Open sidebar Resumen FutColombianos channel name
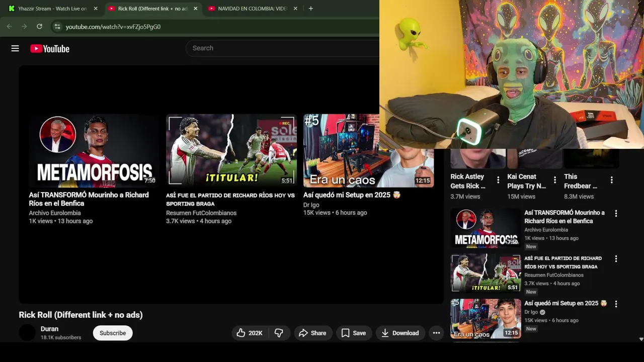The height and width of the screenshot is (362, 644). [x=554, y=275]
